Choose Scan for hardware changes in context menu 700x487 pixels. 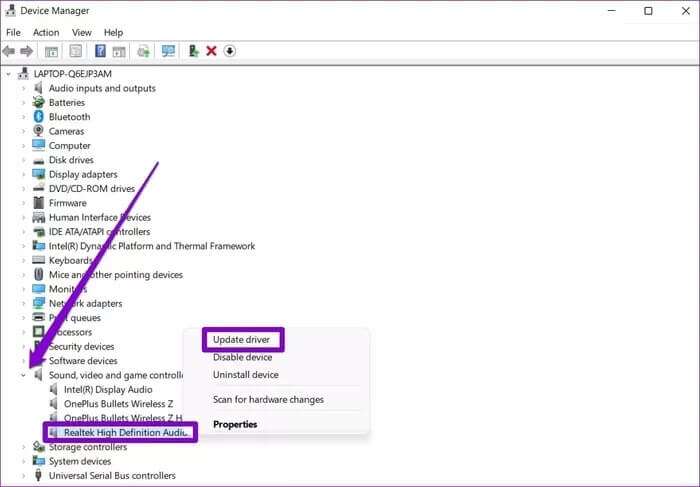(268, 400)
